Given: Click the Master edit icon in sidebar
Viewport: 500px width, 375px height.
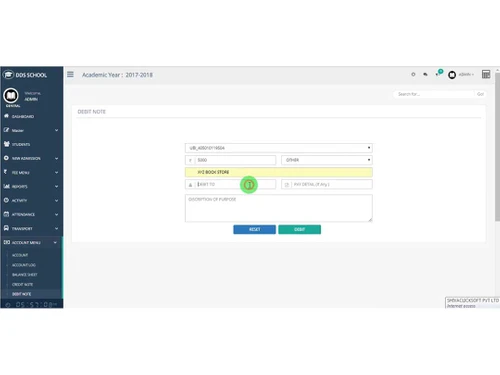Looking at the screenshot, I should point(6,130).
